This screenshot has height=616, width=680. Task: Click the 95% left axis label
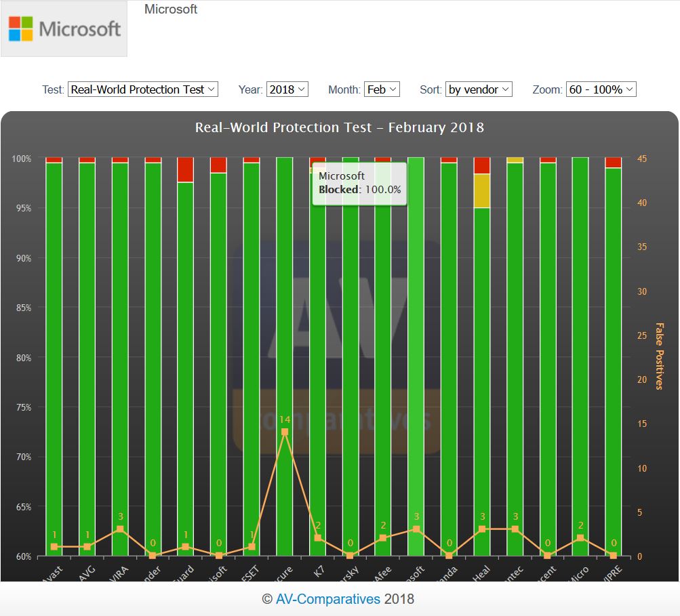(24, 208)
